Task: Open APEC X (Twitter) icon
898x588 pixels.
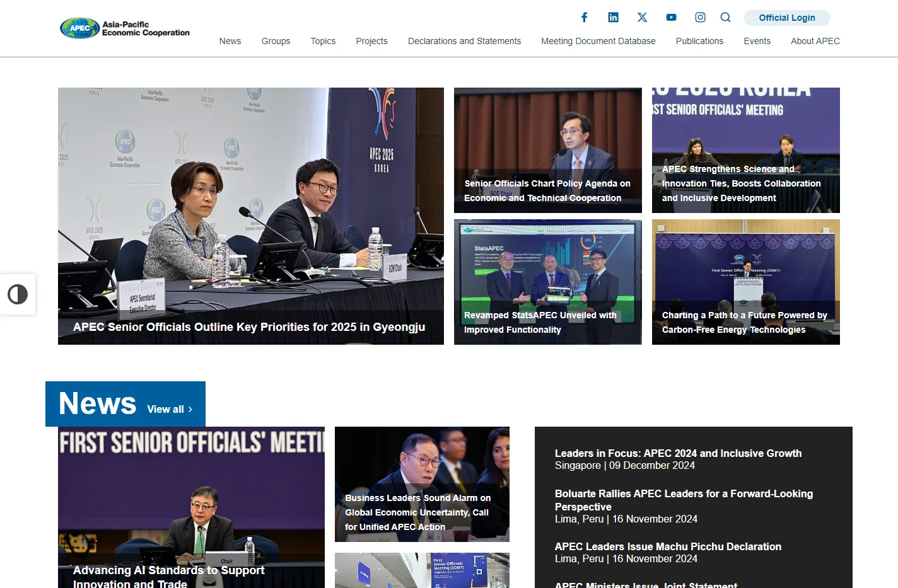Action: tap(642, 18)
